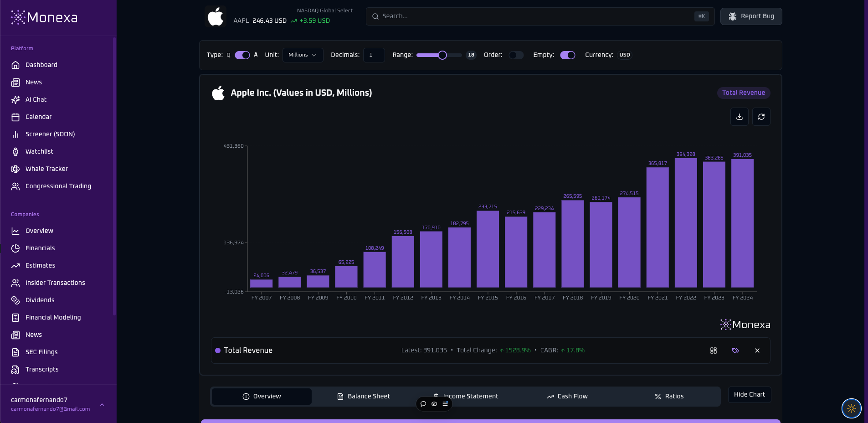This screenshot has height=423, width=868.
Task: Click purple tag icon in Total Revenue row
Action: [735, 351]
